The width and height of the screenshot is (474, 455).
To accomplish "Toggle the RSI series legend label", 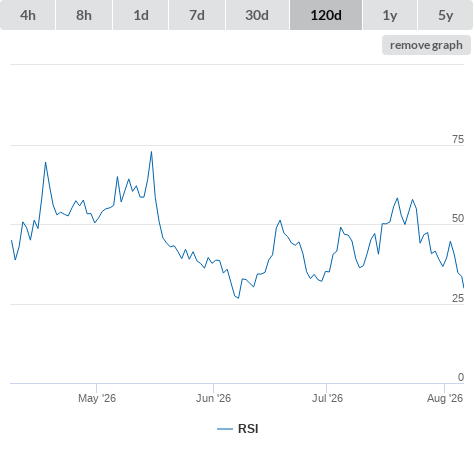I will click(248, 429).
